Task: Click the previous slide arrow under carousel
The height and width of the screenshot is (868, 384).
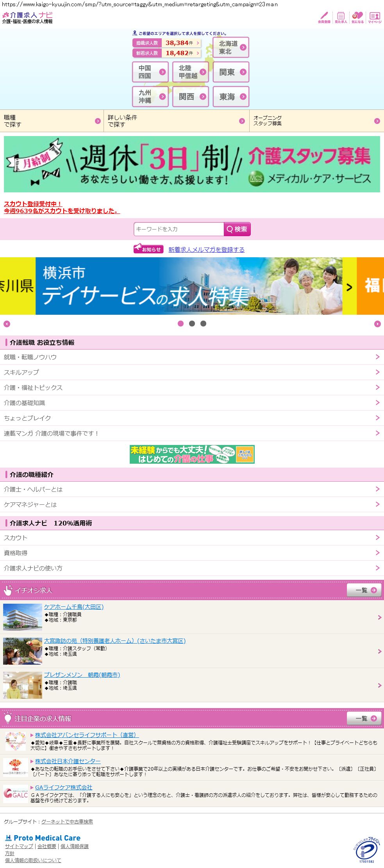Action: pos(7,324)
